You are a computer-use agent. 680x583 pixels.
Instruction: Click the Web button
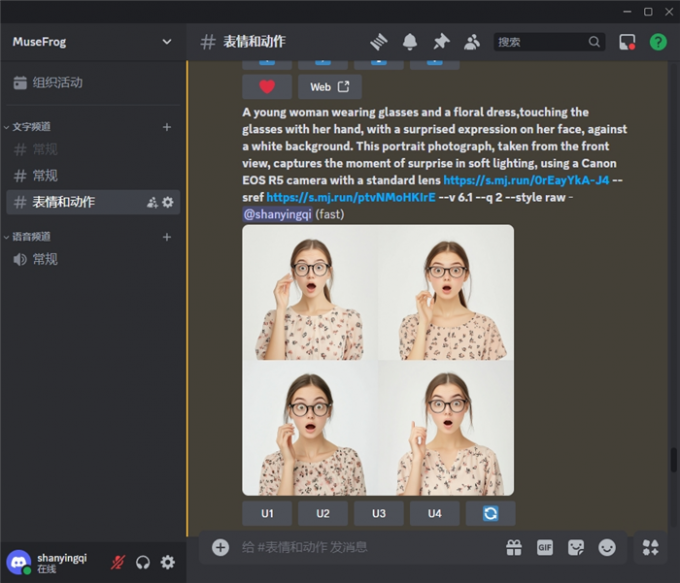(x=330, y=87)
